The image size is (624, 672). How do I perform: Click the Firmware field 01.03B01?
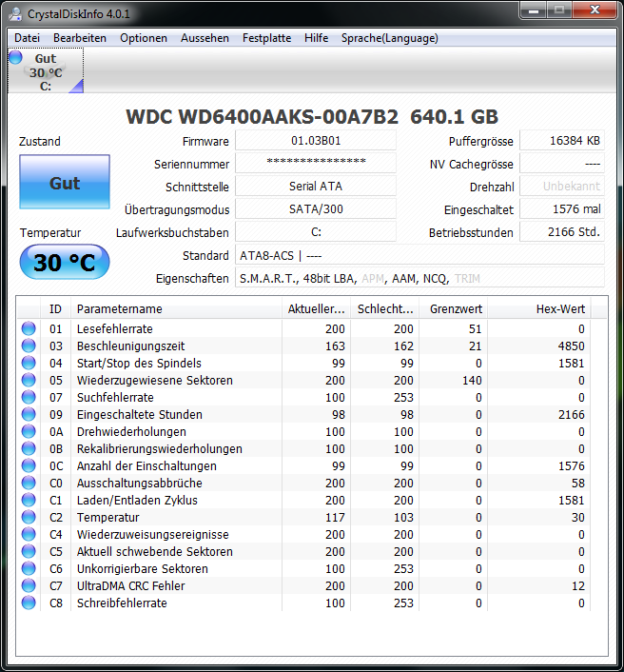click(x=316, y=141)
